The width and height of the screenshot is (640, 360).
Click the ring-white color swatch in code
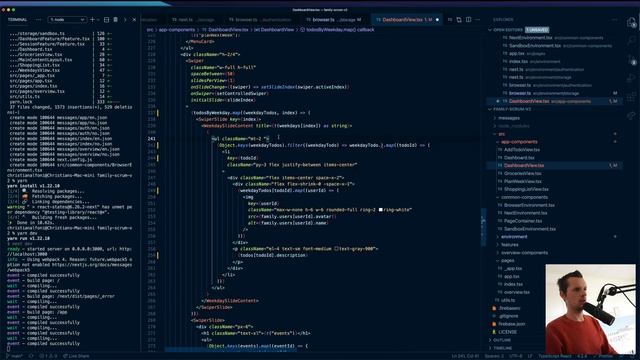click(x=380, y=210)
